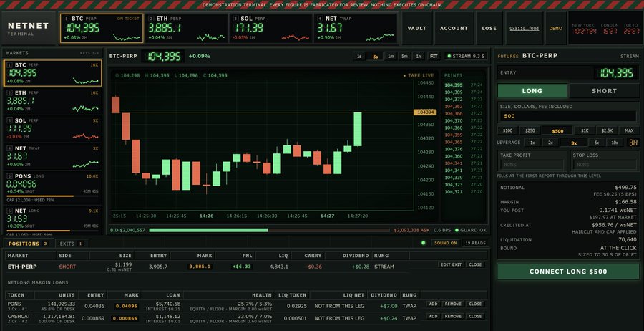This screenshot has height=331, width=644.
Task: Click the 19 READS button
Action: point(475,243)
